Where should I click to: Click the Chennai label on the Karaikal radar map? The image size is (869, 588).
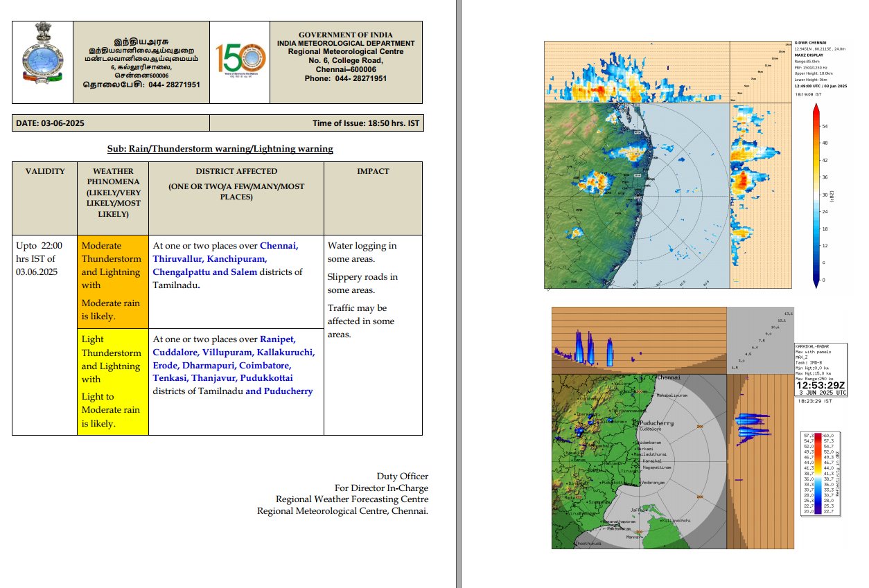669,378
